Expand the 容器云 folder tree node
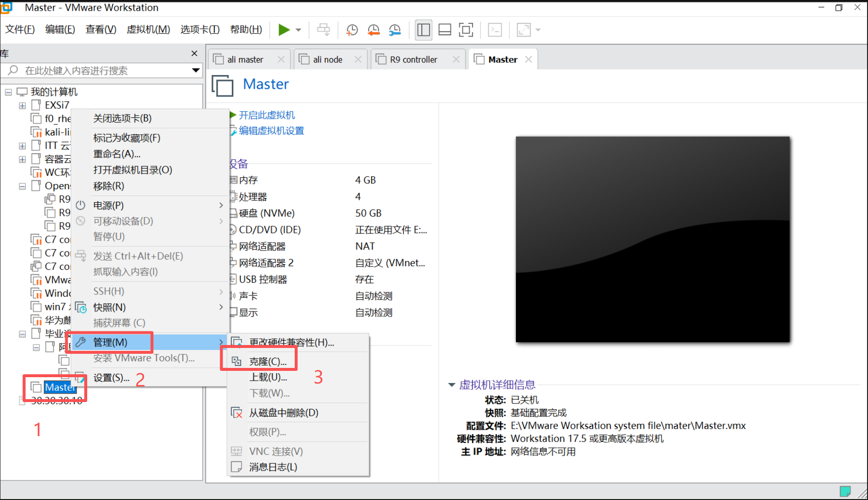Screen dimensions: 868x500 click(x=22, y=159)
